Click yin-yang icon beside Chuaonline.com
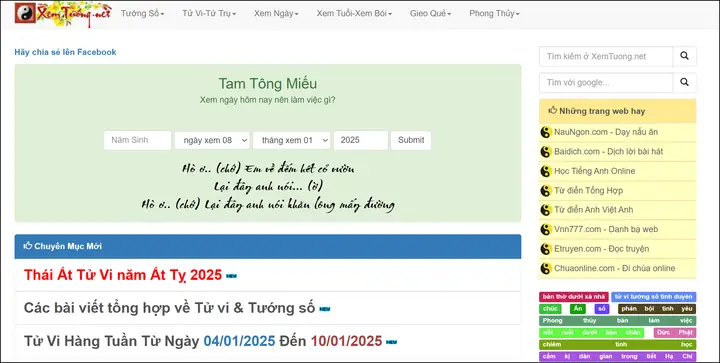The width and height of the screenshot is (720, 363). click(x=546, y=268)
